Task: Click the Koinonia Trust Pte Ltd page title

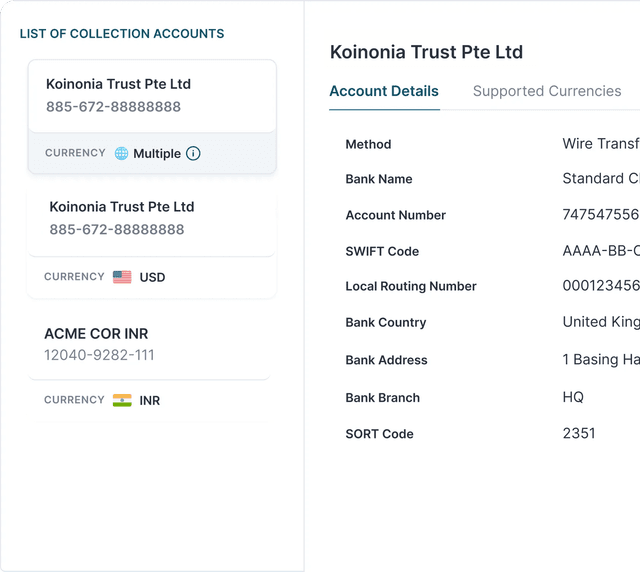Action: [x=426, y=52]
